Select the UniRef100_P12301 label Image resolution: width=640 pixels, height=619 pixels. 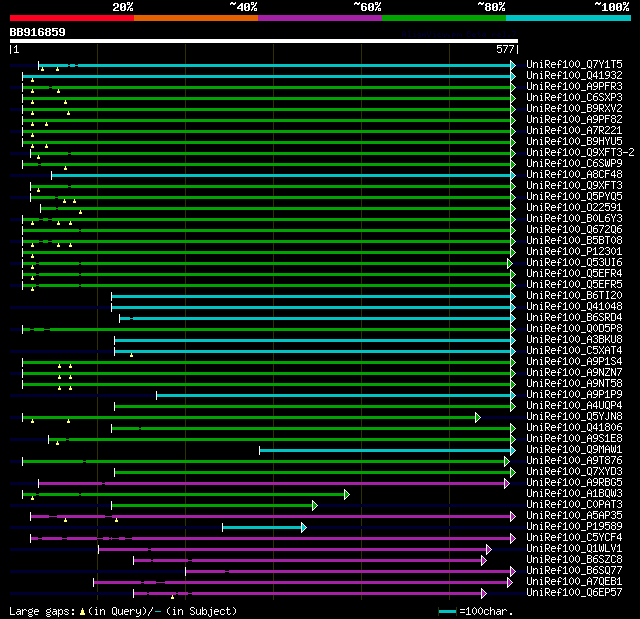[574, 252]
